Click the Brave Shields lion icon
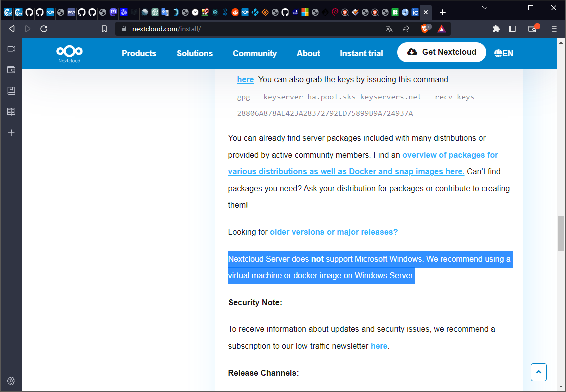This screenshot has width=566, height=392. point(425,29)
